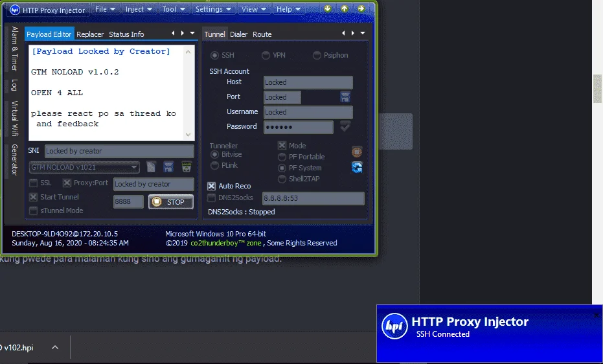The width and height of the screenshot is (603, 364).
Task: Close the SSH Connected notification popup
Action: pyautogui.click(x=597, y=315)
